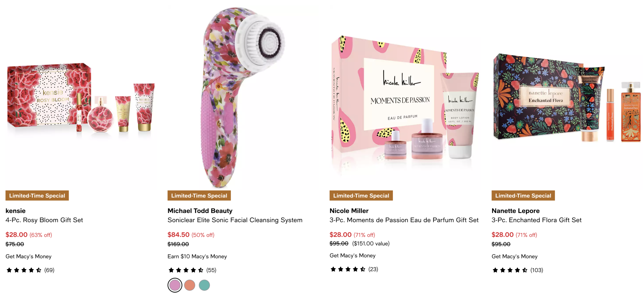
Task: Pick the teal color swatch
Action: [x=204, y=285]
